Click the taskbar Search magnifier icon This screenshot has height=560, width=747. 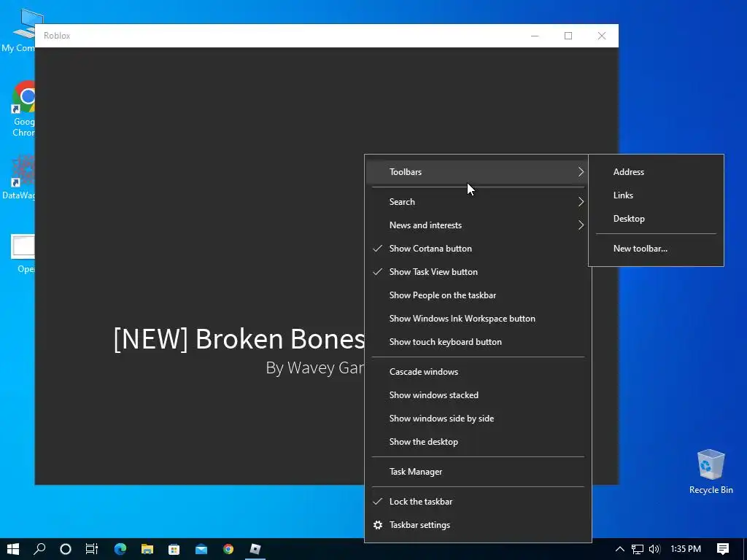(x=39, y=549)
